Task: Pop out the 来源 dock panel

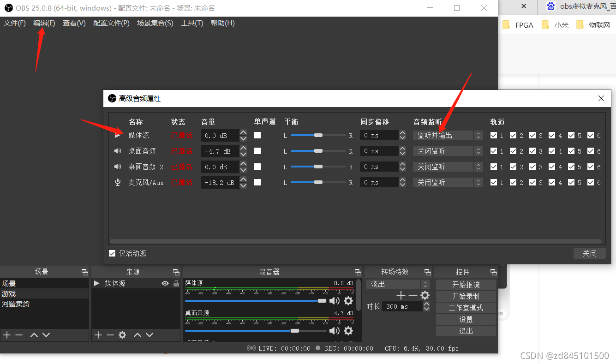Action: pyautogui.click(x=176, y=272)
